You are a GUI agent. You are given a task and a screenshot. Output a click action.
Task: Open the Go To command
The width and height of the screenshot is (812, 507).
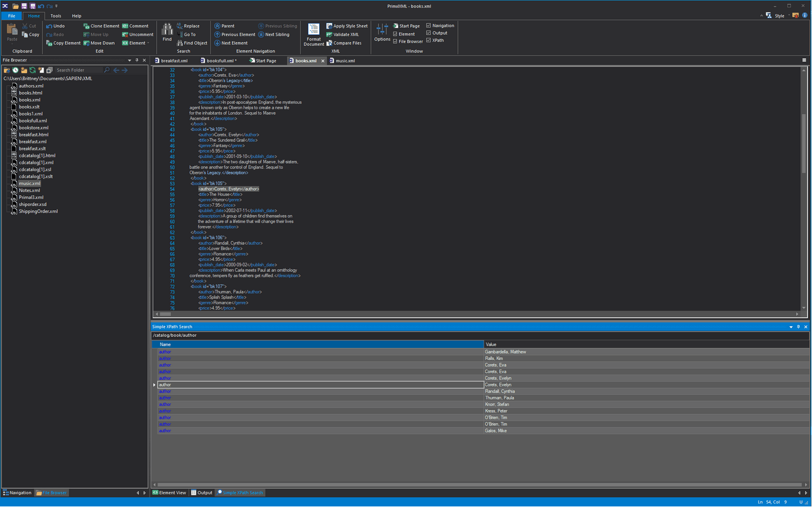pos(186,35)
